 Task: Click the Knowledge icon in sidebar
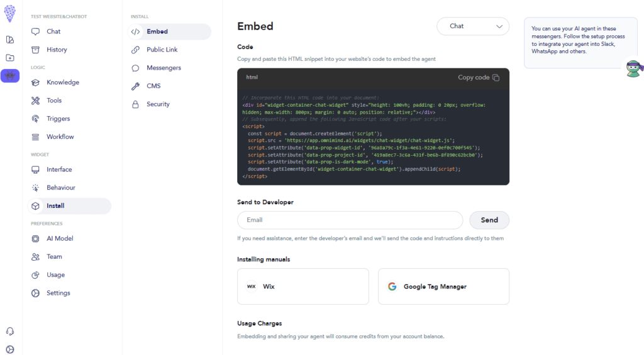point(35,82)
